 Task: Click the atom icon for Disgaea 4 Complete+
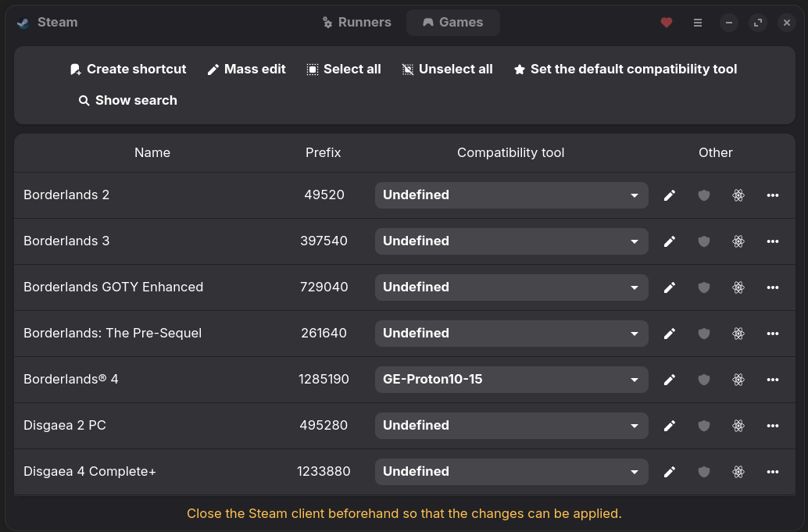[x=738, y=472]
